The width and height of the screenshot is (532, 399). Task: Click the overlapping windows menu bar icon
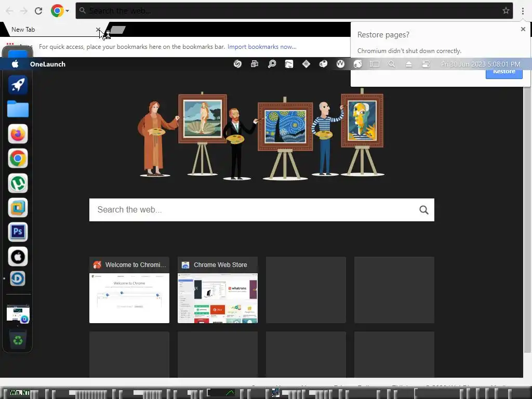255,64
